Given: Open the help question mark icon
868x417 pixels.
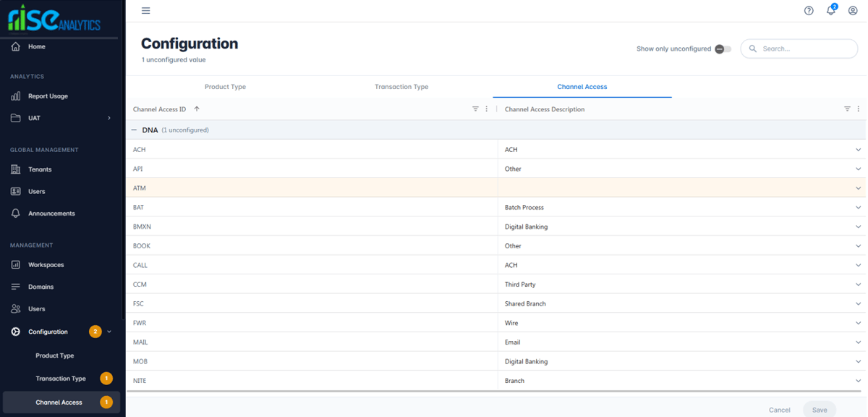Looking at the screenshot, I should click(x=809, y=11).
